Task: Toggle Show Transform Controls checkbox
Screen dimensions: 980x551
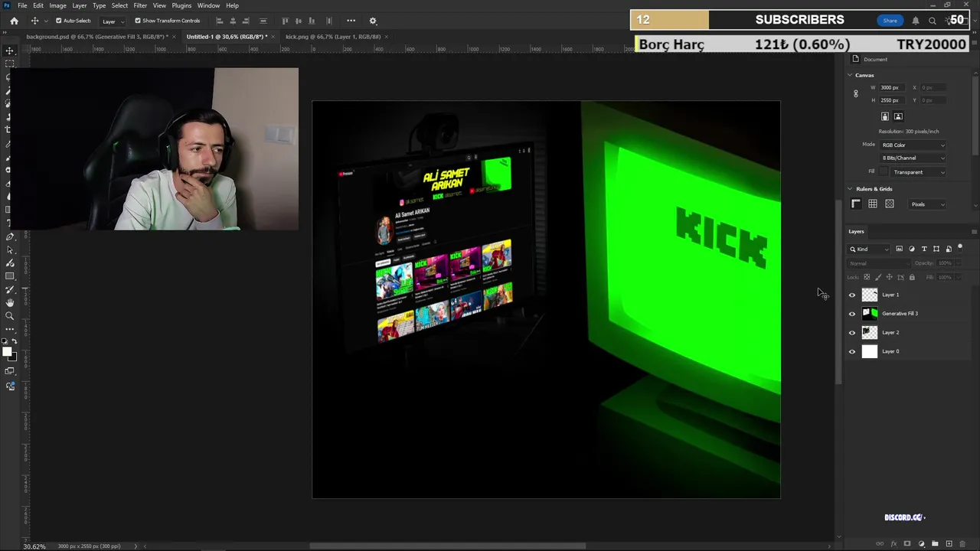Action: point(138,21)
